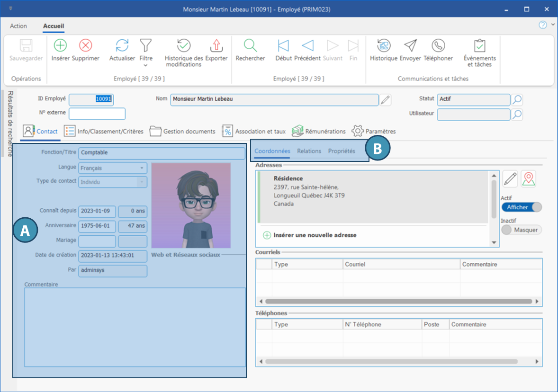The height and width of the screenshot is (392, 558).
Task: Click the Courriels horizontal scrollbar
Action: pos(398,301)
